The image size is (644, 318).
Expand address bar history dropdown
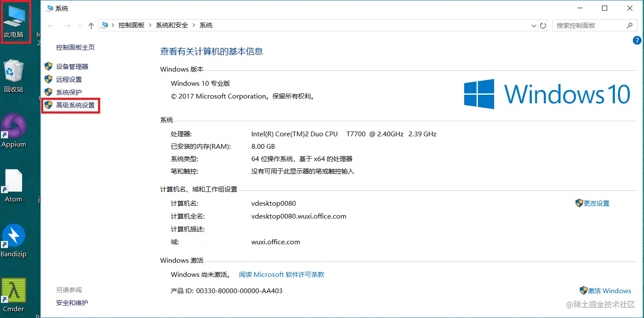tap(534, 26)
